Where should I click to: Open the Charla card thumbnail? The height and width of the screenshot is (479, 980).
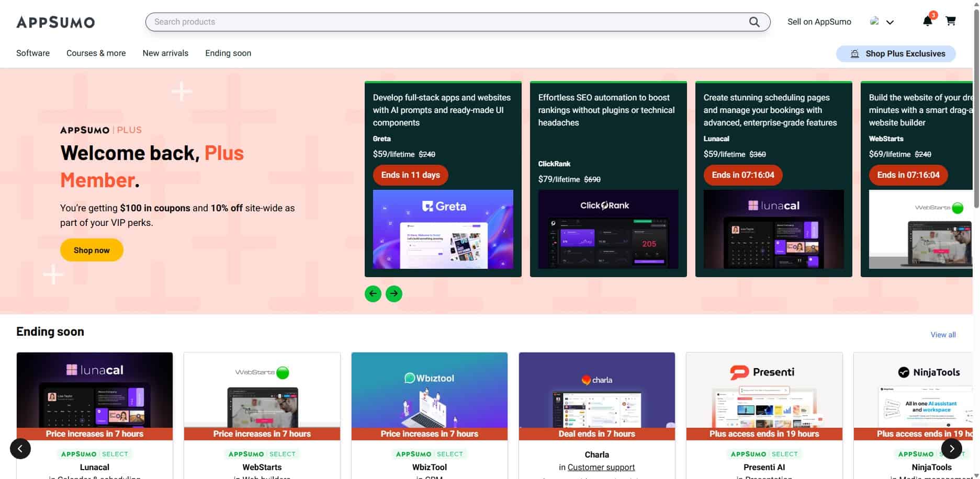tap(597, 390)
